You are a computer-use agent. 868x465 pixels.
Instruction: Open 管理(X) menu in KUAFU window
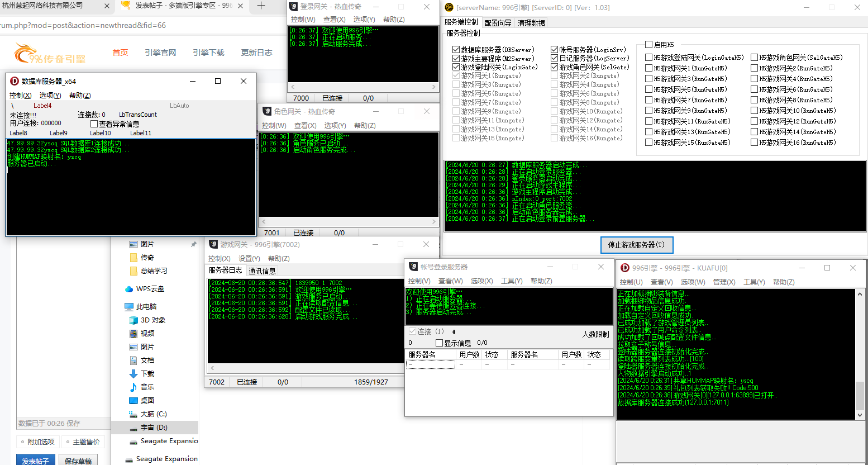[724, 282]
